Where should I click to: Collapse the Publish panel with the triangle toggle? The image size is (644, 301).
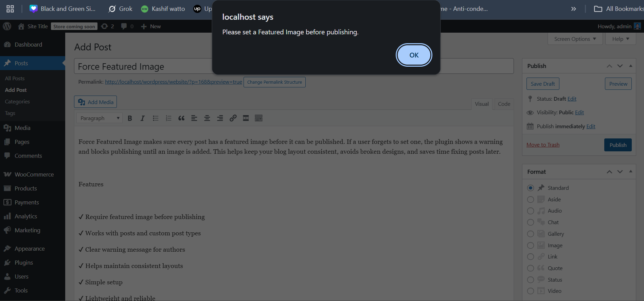coord(631,66)
